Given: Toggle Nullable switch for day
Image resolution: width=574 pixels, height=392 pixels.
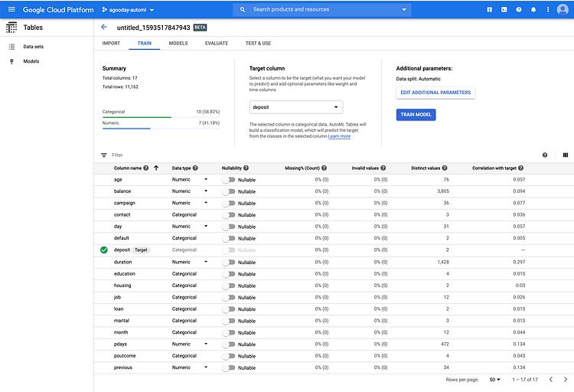Looking at the screenshot, I should pyautogui.click(x=228, y=227).
